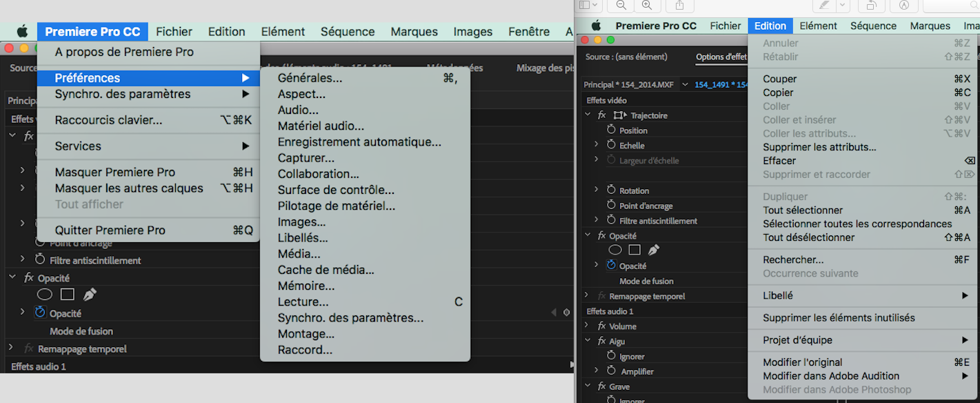The image size is (980, 403).
Task: Click the Effets audio 1 heading in the right window
Action: point(609,311)
